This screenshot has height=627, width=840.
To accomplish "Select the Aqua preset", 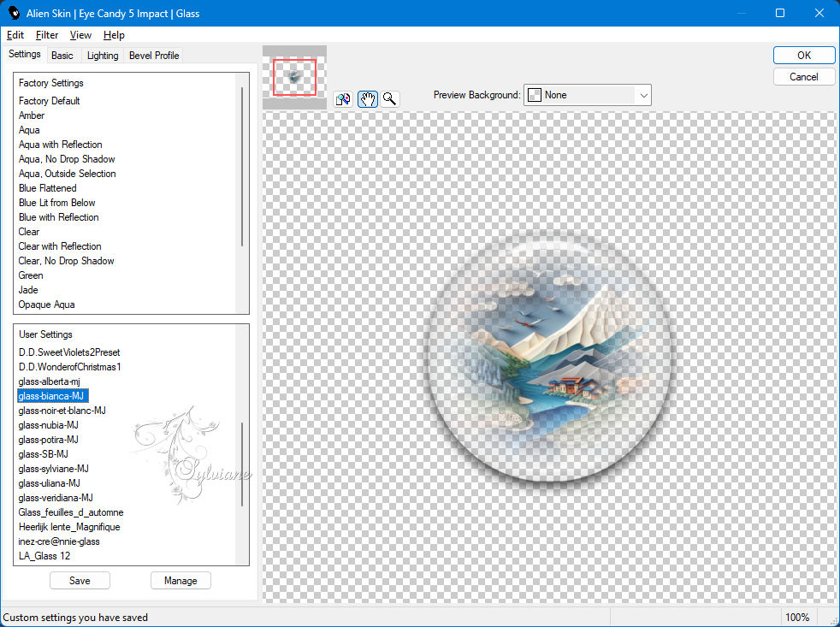I will point(29,130).
